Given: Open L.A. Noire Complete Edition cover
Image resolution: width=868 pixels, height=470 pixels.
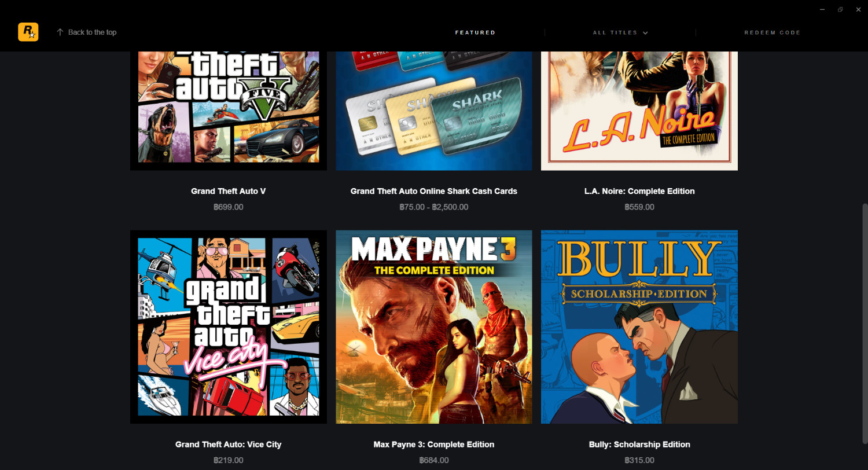Looking at the screenshot, I should pyautogui.click(x=639, y=111).
